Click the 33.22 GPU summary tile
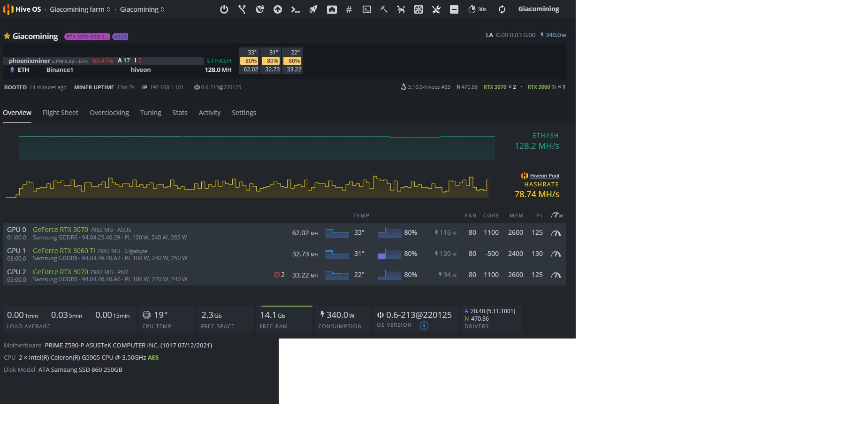This screenshot has height=431, width=868. coord(292,61)
